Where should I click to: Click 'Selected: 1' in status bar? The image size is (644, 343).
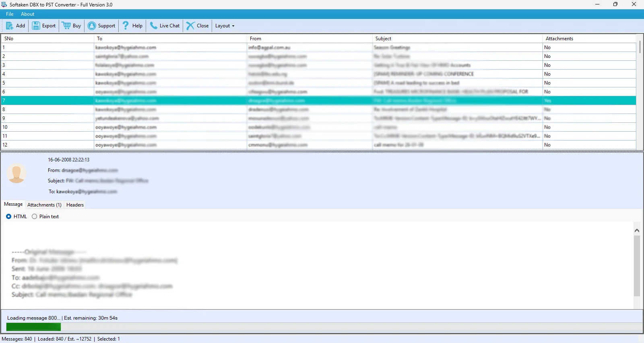tap(109, 339)
